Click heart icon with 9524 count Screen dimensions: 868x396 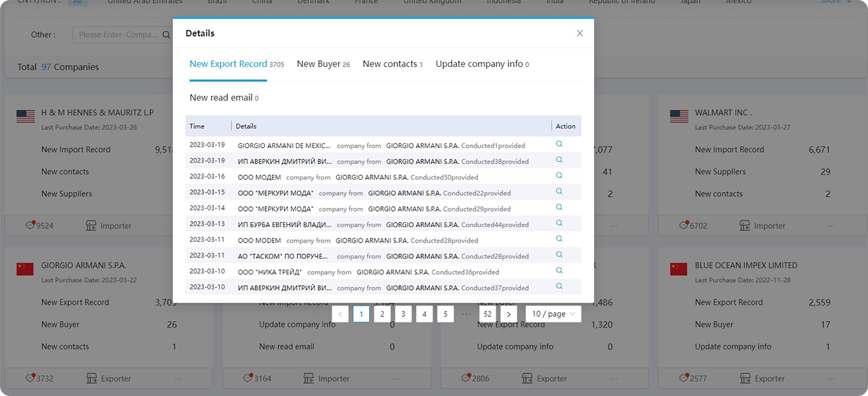coord(30,225)
